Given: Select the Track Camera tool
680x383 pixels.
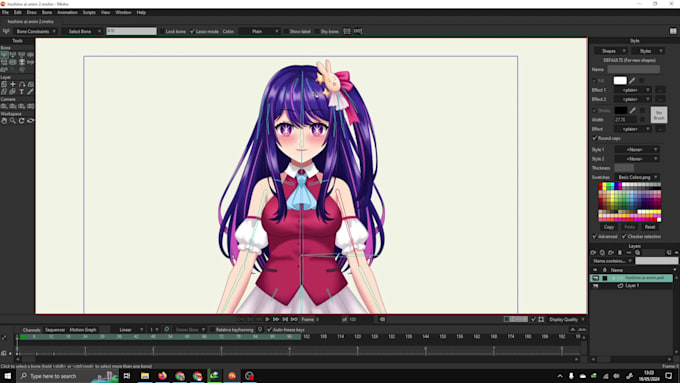Looking at the screenshot, I should pos(4,106).
